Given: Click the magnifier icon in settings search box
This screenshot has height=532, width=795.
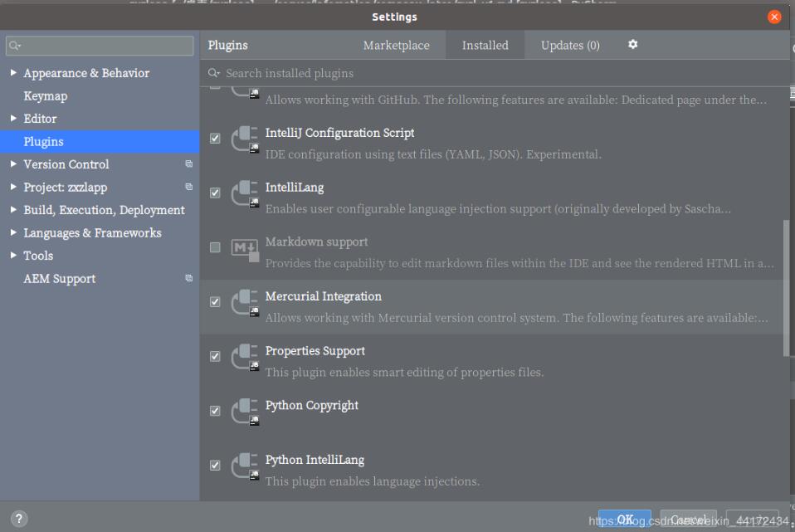Looking at the screenshot, I should tap(15, 46).
